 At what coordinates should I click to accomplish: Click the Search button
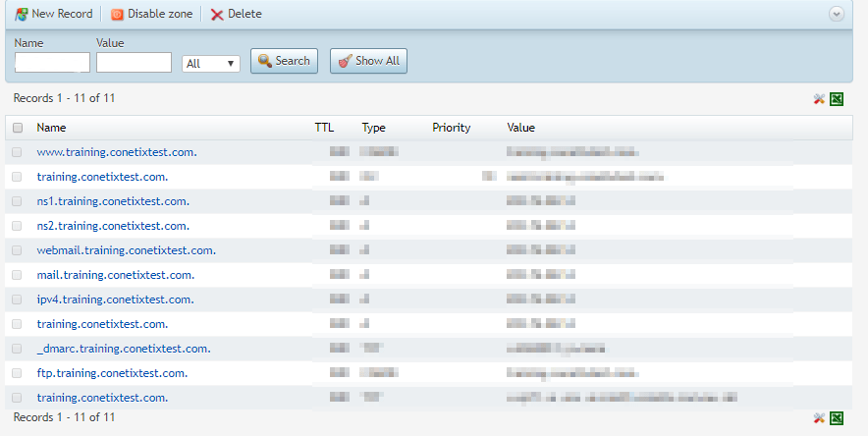coord(284,61)
